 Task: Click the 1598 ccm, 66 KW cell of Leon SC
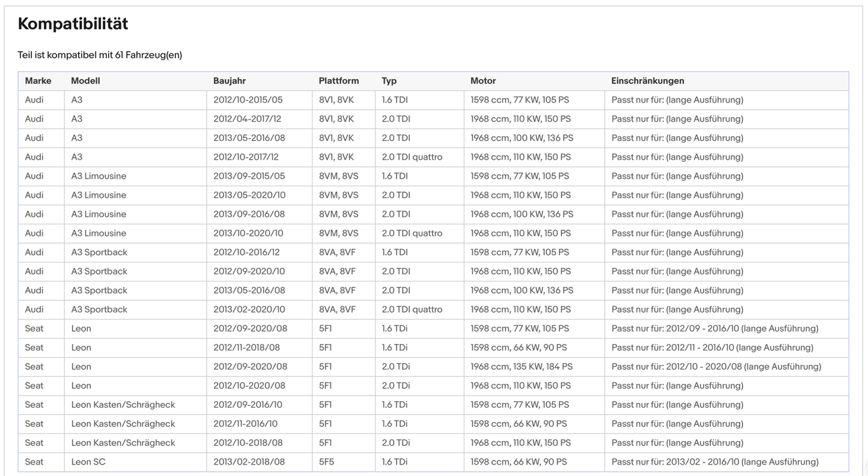tap(534, 462)
